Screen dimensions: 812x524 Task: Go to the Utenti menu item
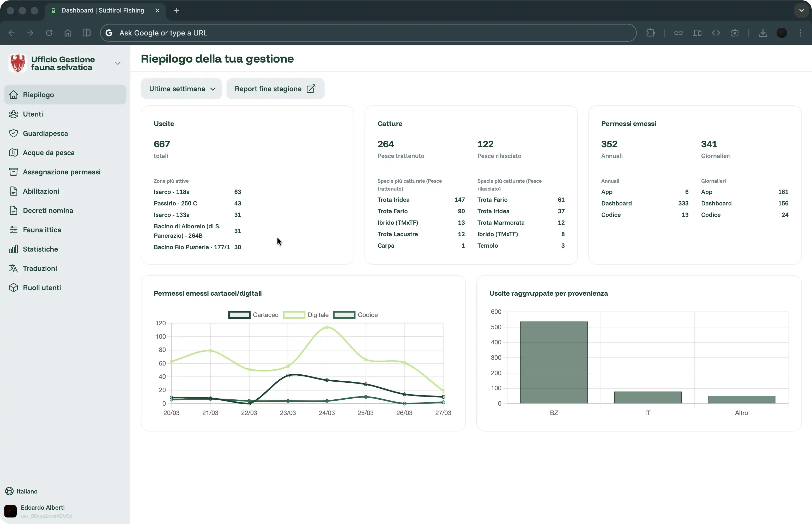33,114
